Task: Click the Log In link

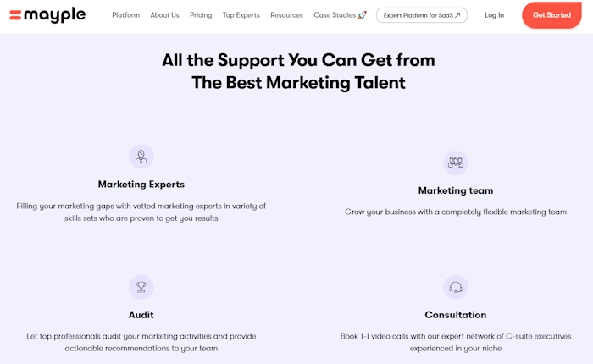Action: coord(494,15)
